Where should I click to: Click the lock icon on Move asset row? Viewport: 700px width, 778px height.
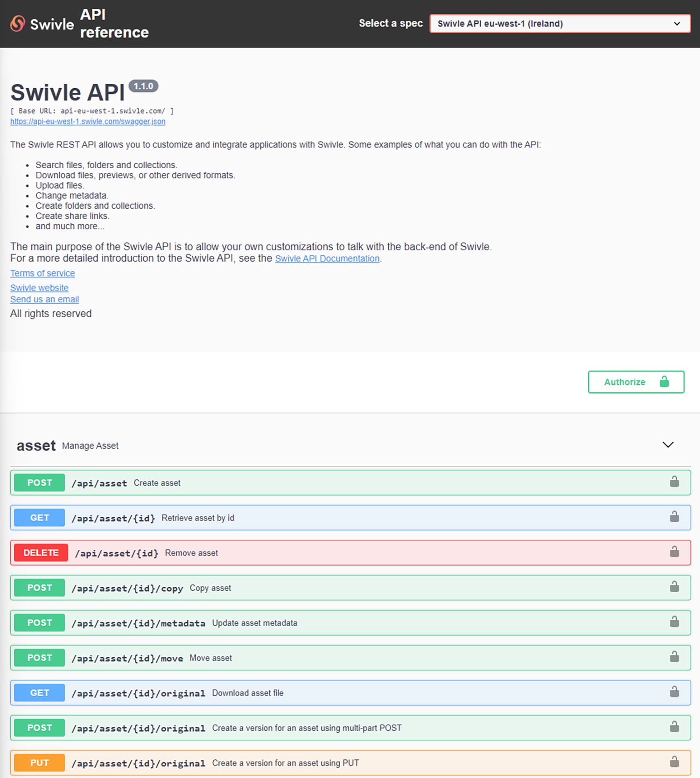pos(674,657)
